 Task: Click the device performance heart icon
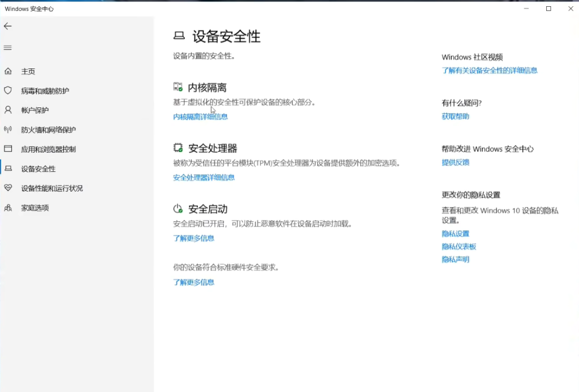click(x=8, y=188)
